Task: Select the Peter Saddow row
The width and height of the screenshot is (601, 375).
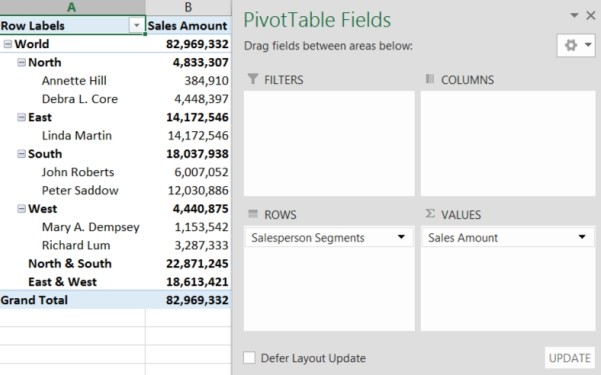Action: (115, 191)
